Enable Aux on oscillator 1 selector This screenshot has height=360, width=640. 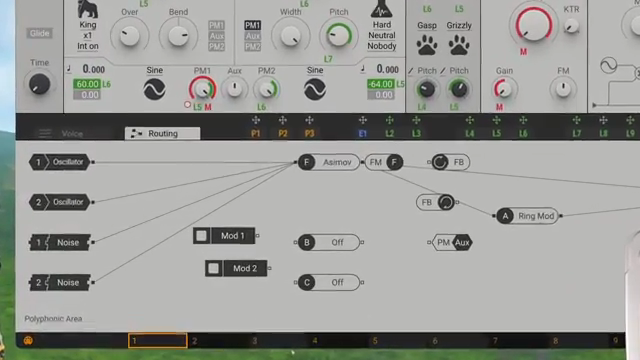[x=216, y=36]
